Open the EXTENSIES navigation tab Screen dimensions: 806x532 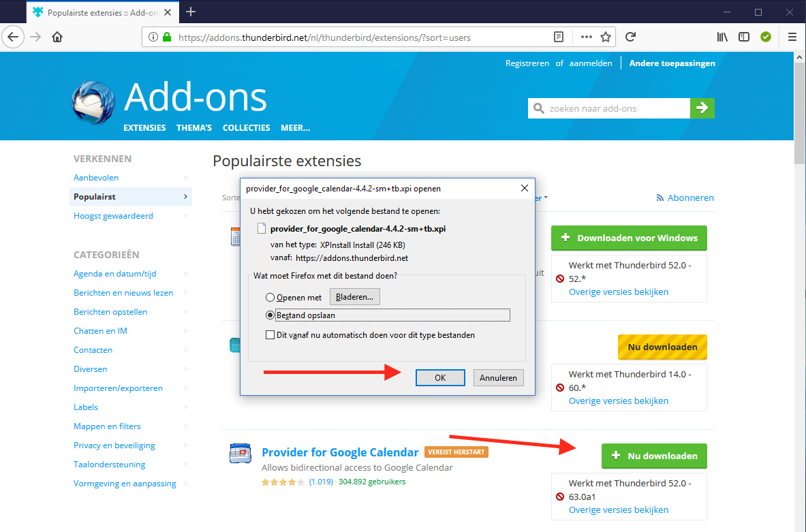(x=144, y=128)
